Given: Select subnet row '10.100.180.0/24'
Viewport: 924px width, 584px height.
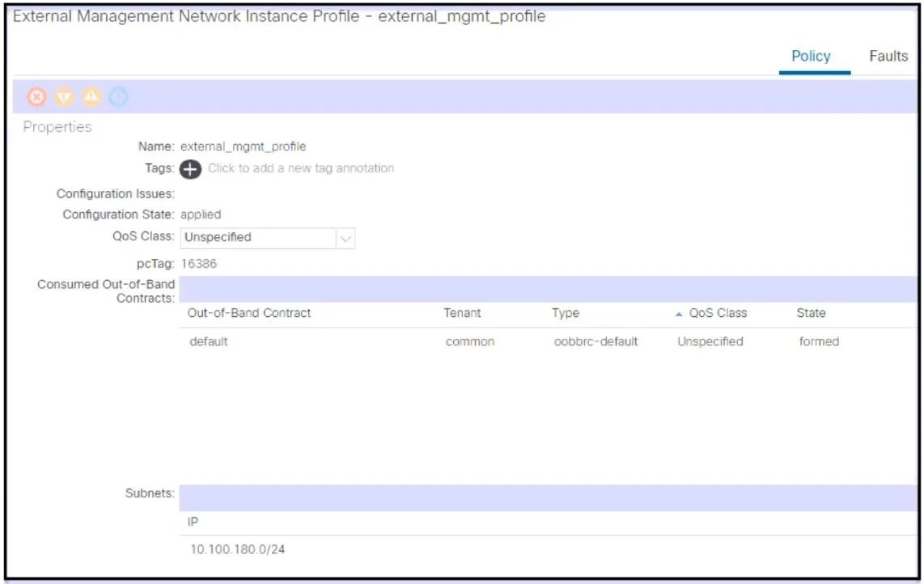Looking at the screenshot, I should 548,549.
